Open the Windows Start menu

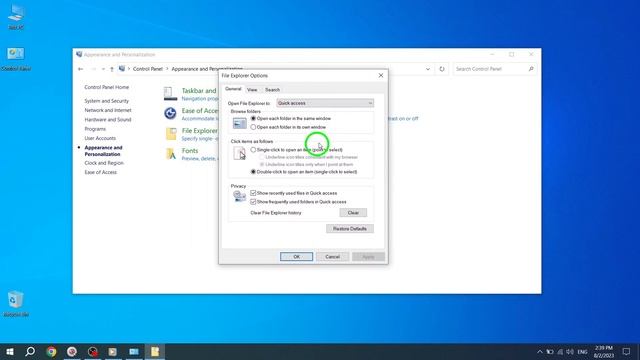(x=10, y=351)
